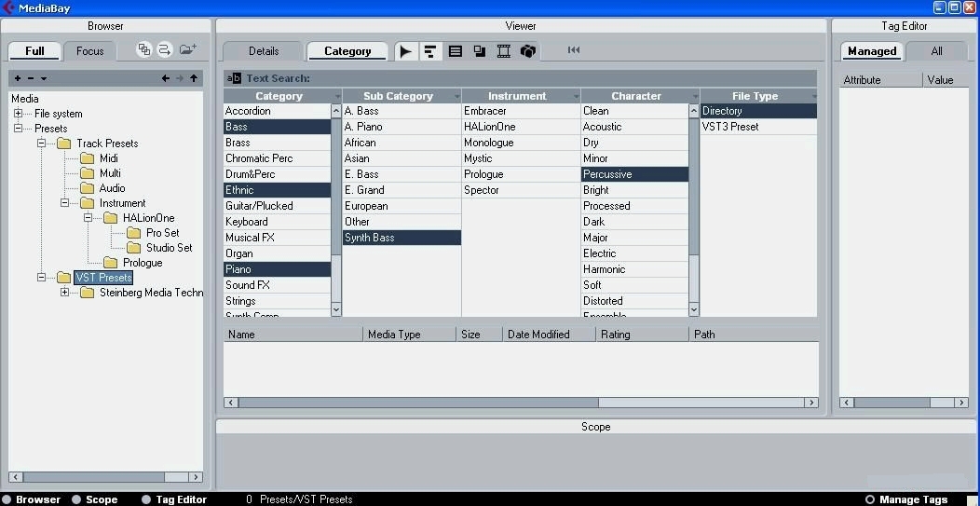The height and width of the screenshot is (506, 980).
Task: Click the play arrow filter icon in Viewer
Action: click(x=405, y=51)
